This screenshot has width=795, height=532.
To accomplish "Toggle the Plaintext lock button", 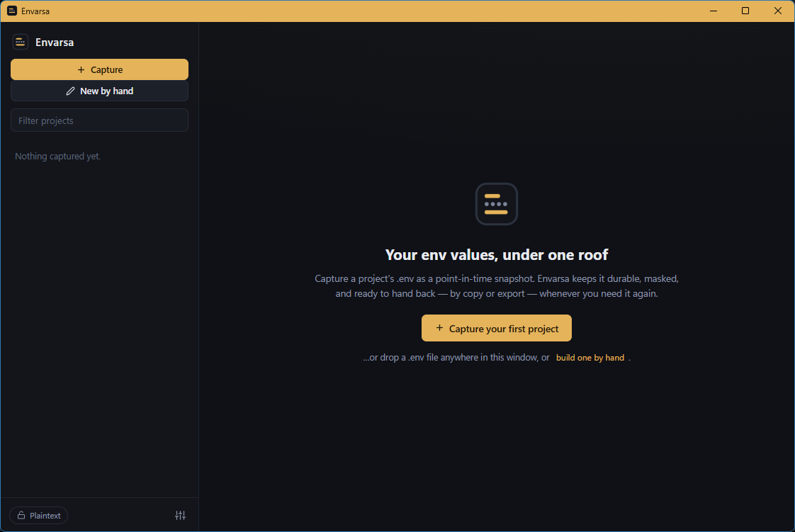I will pos(39,515).
